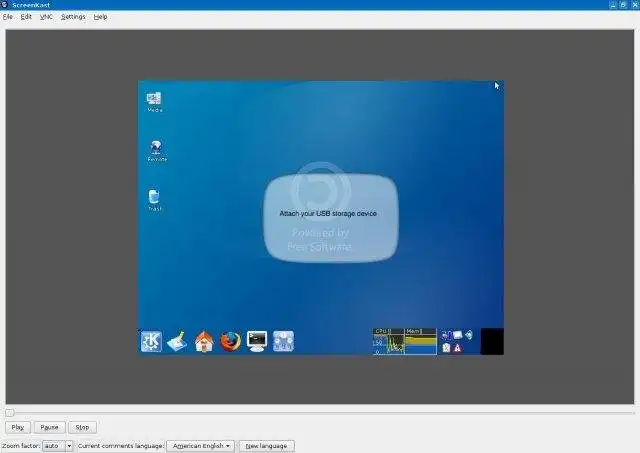Open the Trash desktop icon
This screenshot has height=453, width=640.
154,200
